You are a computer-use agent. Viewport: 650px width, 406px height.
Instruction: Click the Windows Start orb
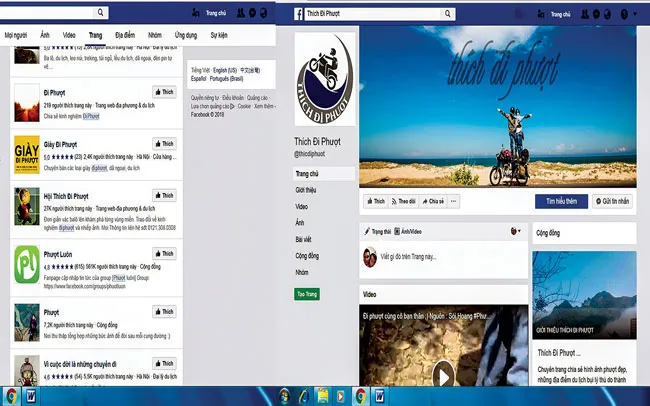(x=284, y=396)
